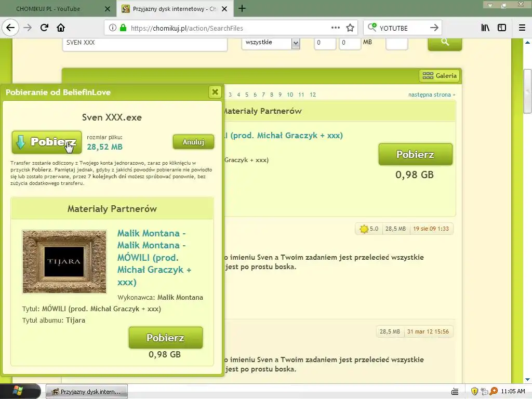532x399 pixels.
Task: Click the SVEN XXX search input field
Action: click(x=145, y=44)
